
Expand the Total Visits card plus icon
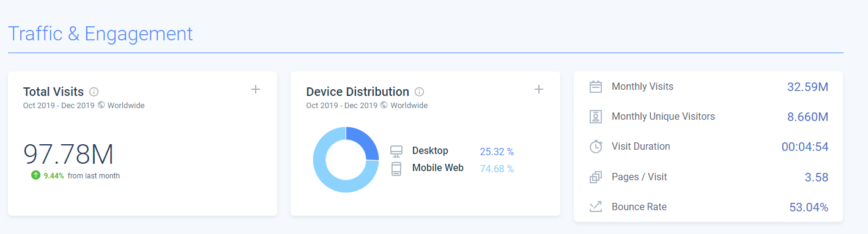pos(256,89)
